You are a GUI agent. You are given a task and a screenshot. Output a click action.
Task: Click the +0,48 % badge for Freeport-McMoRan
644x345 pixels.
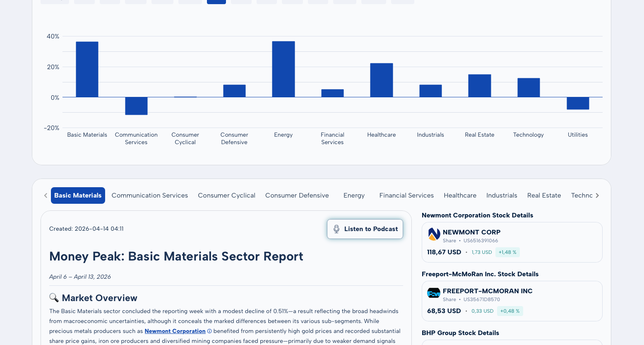click(x=510, y=311)
